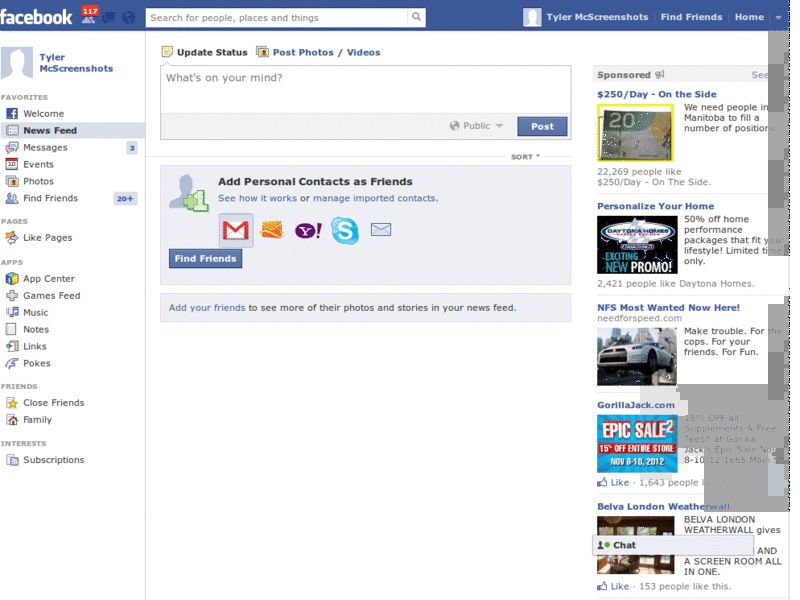Click the EPIC SALE ad image
Viewport: 800px width, 600px height.
(x=637, y=443)
